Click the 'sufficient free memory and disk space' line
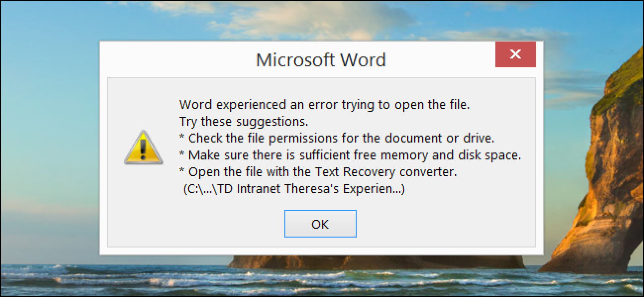 [x=350, y=155]
